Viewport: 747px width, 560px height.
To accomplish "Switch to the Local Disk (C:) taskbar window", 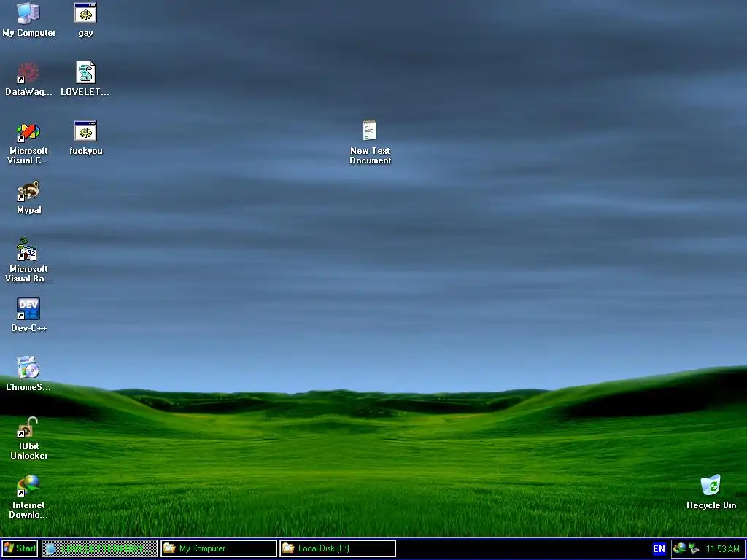I will click(x=338, y=548).
